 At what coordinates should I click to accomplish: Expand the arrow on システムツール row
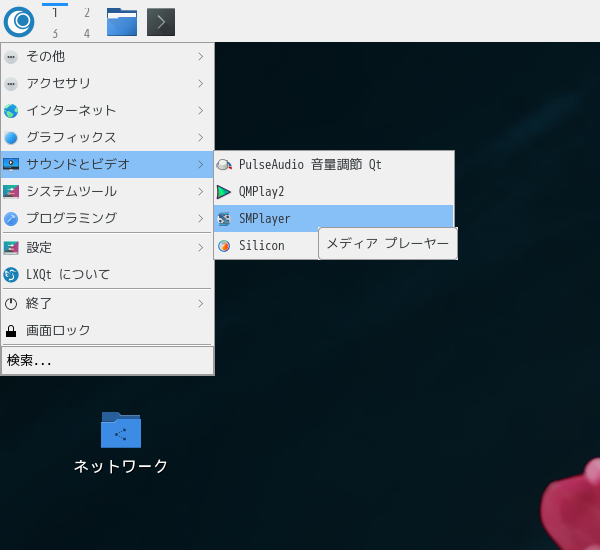(x=201, y=191)
